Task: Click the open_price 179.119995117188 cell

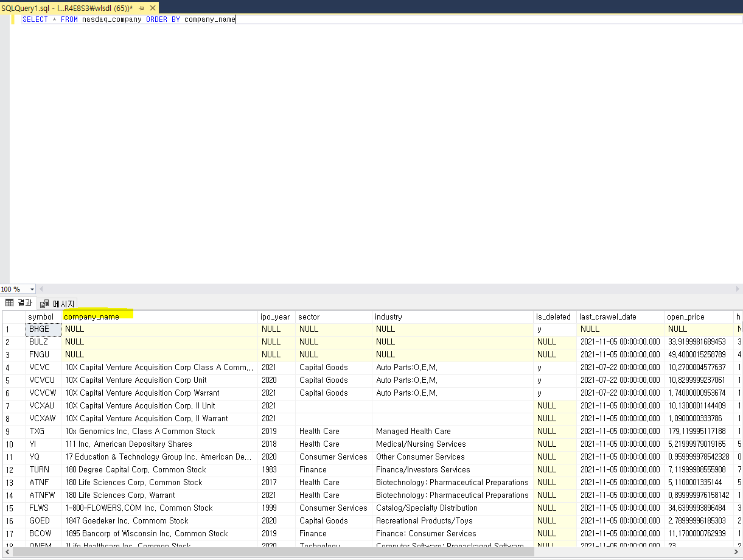Action: click(699, 432)
